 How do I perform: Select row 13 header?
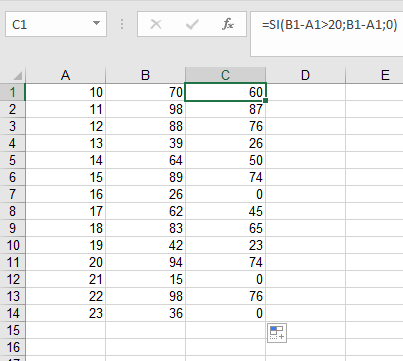[x=12, y=296]
